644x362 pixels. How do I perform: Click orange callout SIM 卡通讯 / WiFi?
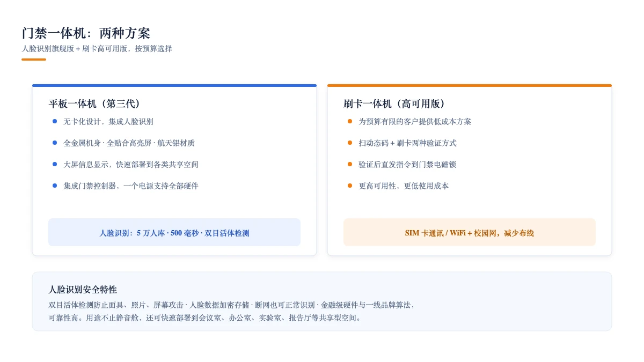(470, 233)
